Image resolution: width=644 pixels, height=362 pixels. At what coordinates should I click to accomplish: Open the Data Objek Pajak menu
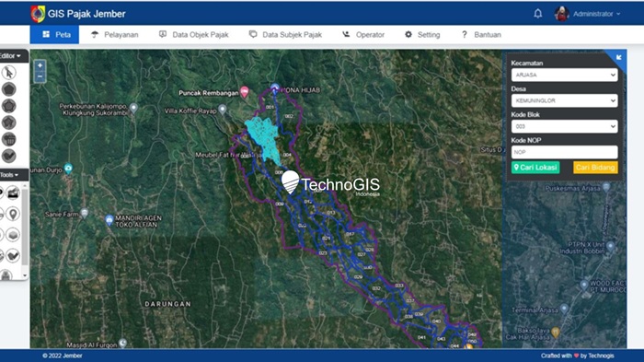[x=194, y=35]
